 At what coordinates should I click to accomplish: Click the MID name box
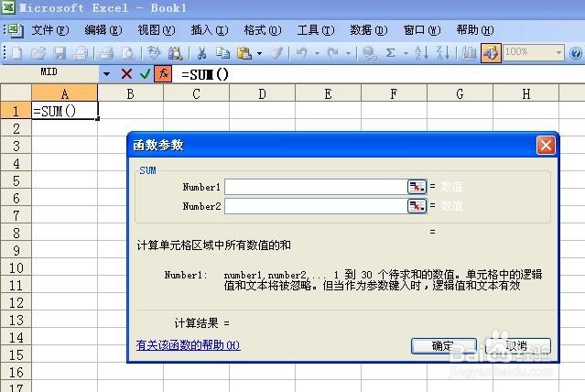pyautogui.click(x=49, y=72)
